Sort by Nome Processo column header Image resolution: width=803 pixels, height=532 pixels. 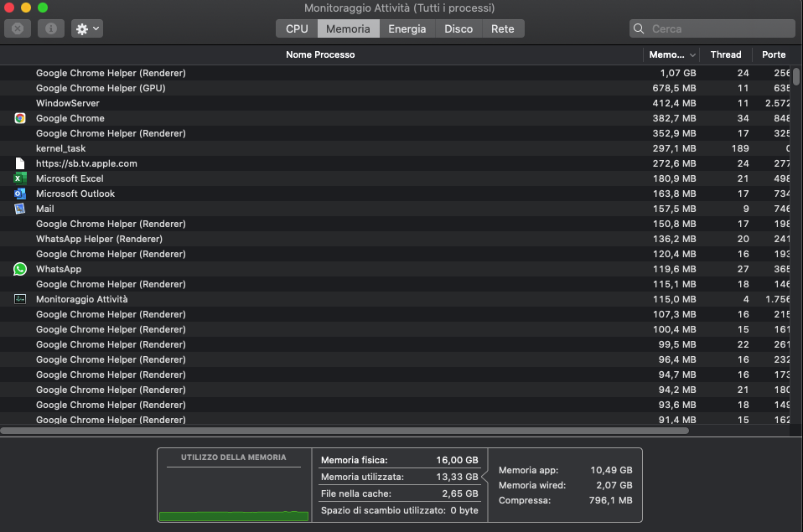[320, 54]
